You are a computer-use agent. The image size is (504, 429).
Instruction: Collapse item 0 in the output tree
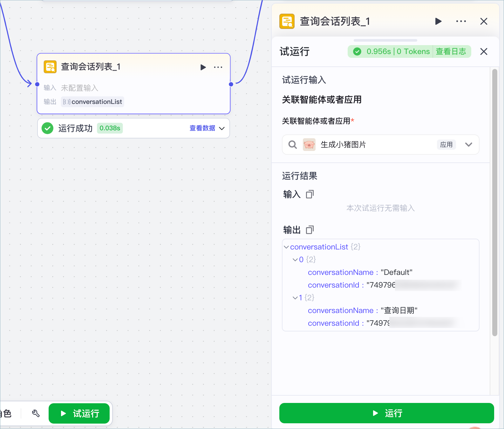point(295,260)
